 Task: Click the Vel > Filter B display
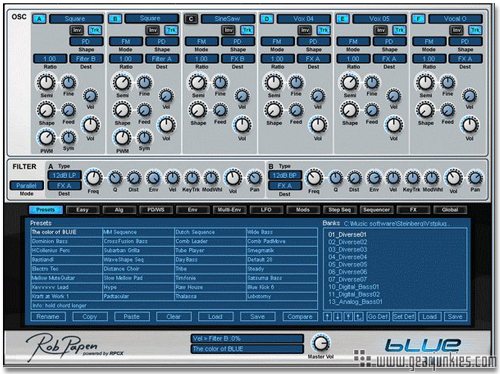(247, 339)
